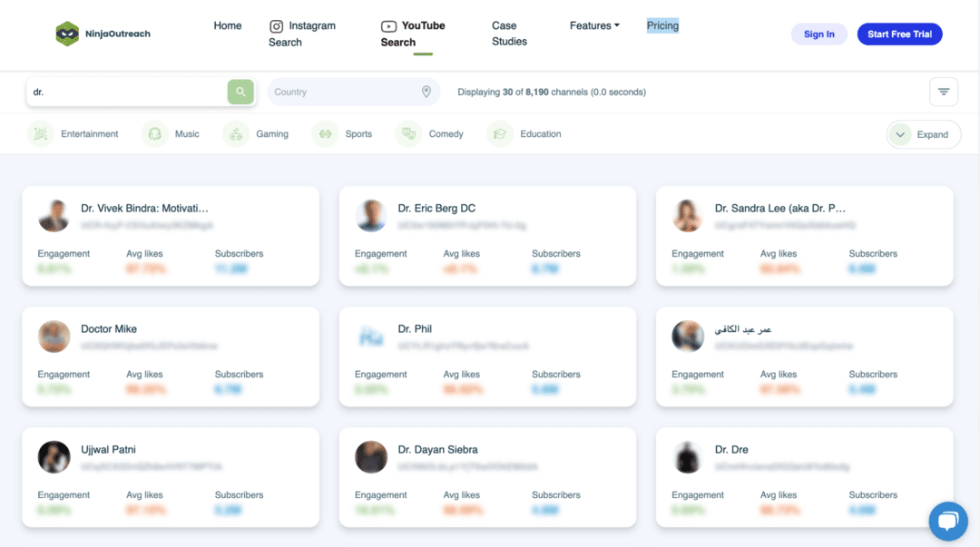Image resolution: width=980 pixels, height=547 pixels.
Task: Filter by the Sports category
Action: [x=345, y=134]
